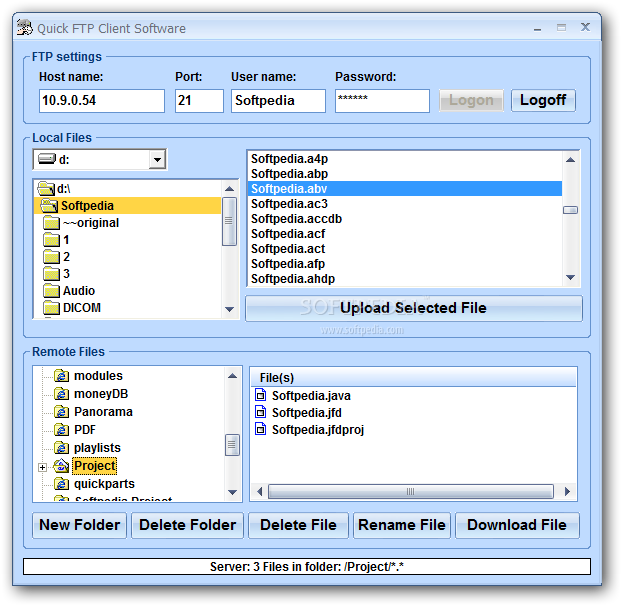Minimize the Quick FTP Client window
This screenshot has width=622, height=606.
538,28
